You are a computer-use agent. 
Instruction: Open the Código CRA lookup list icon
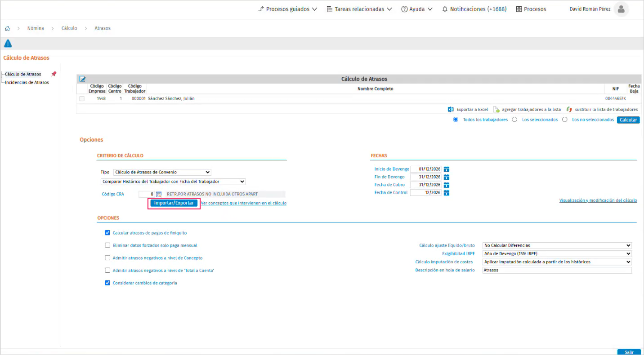(159, 194)
